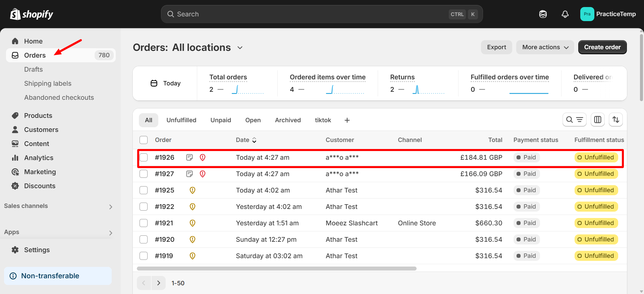The width and height of the screenshot is (644, 294).
Task: Expand the All locations dropdown
Action: click(240, 48)
